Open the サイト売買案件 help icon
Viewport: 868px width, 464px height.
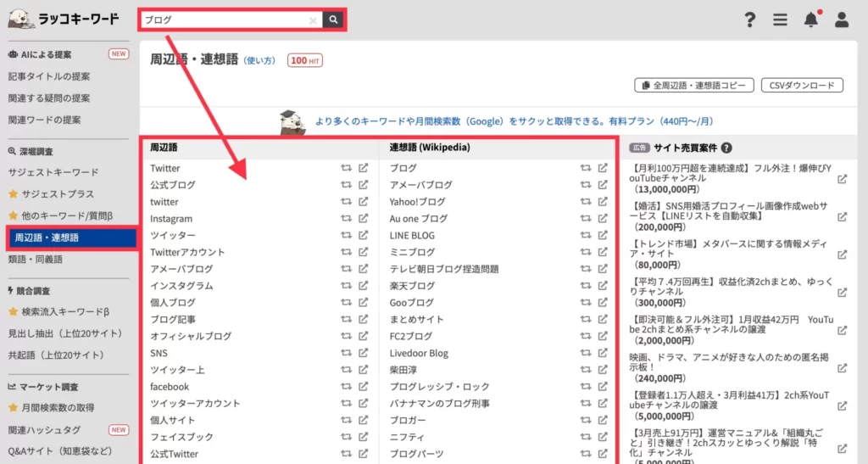tap(726, 148)
